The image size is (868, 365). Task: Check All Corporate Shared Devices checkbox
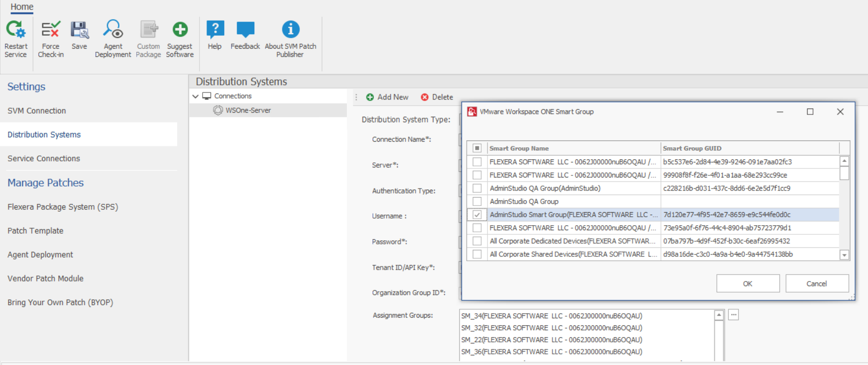pyautogui.click(x=477, y=254)
